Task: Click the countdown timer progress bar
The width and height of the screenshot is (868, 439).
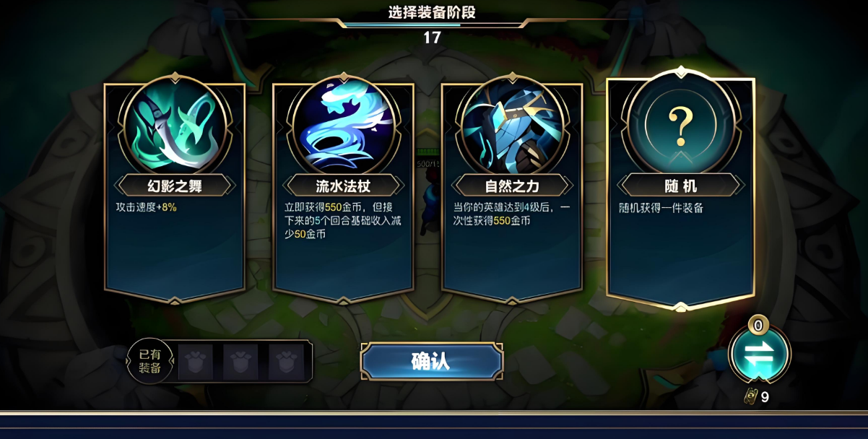Action: [x=432, y=25]
